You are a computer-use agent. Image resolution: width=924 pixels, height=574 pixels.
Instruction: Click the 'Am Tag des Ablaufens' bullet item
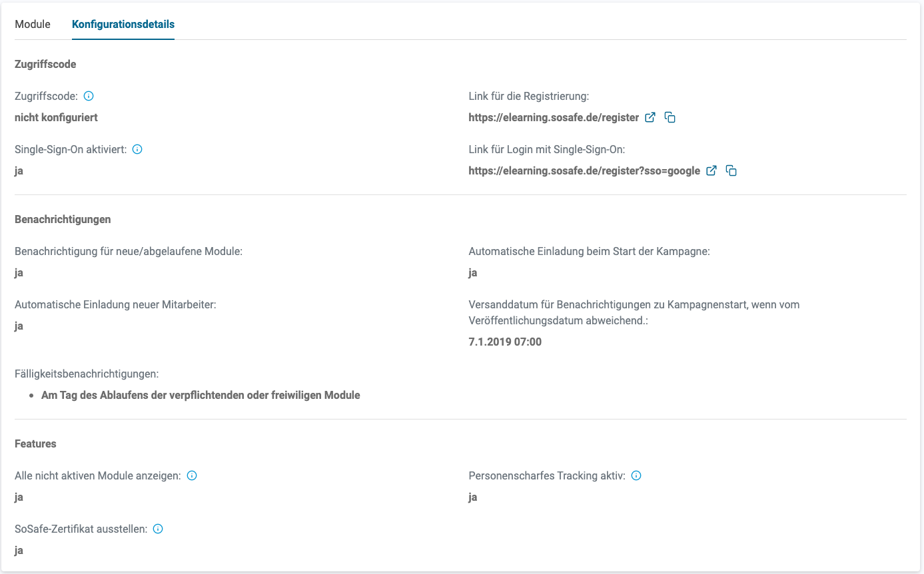tap(201, 395)
